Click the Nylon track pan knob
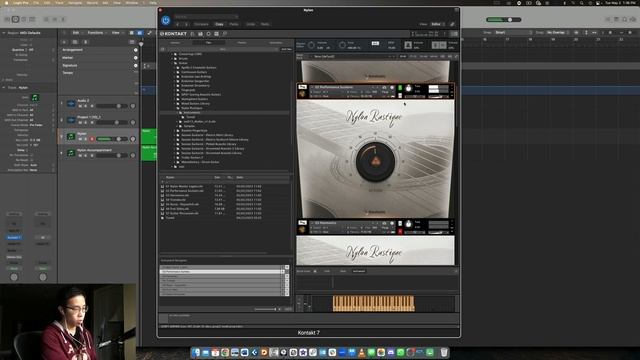Viewport: 640px width, 360px height. click(132, 139)
